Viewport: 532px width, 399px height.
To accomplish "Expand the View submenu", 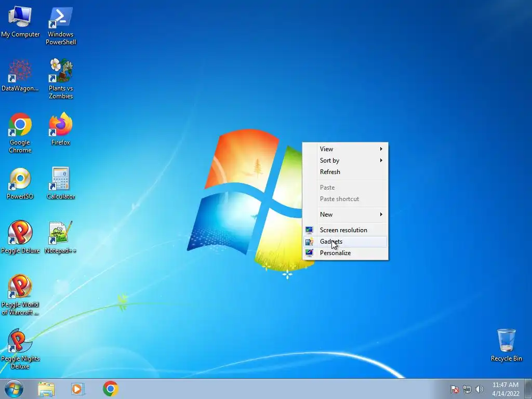I will 345,149.
